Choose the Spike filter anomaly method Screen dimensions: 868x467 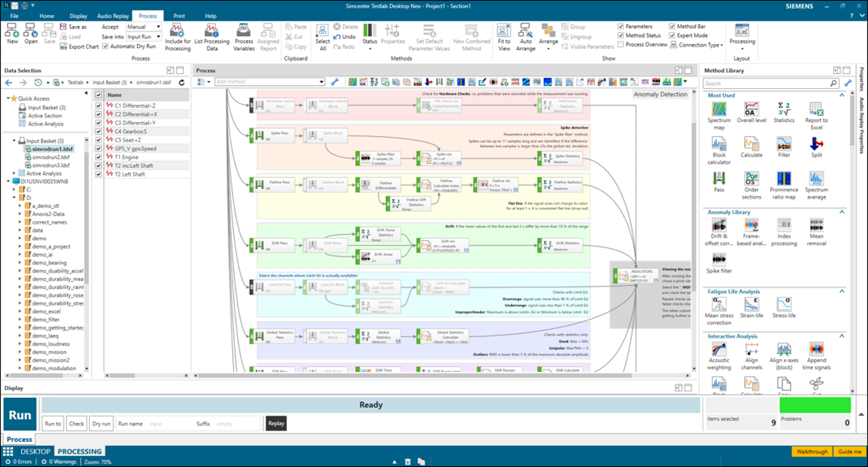coord(718,260)
